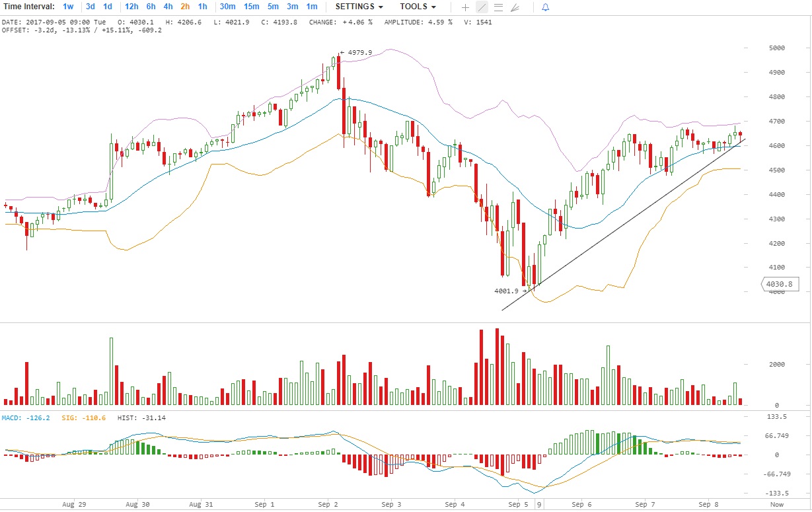Viewport: 812px width, 512px height.
Task: Select the crosshair cursor tool
Action: [x=465, y=7]
